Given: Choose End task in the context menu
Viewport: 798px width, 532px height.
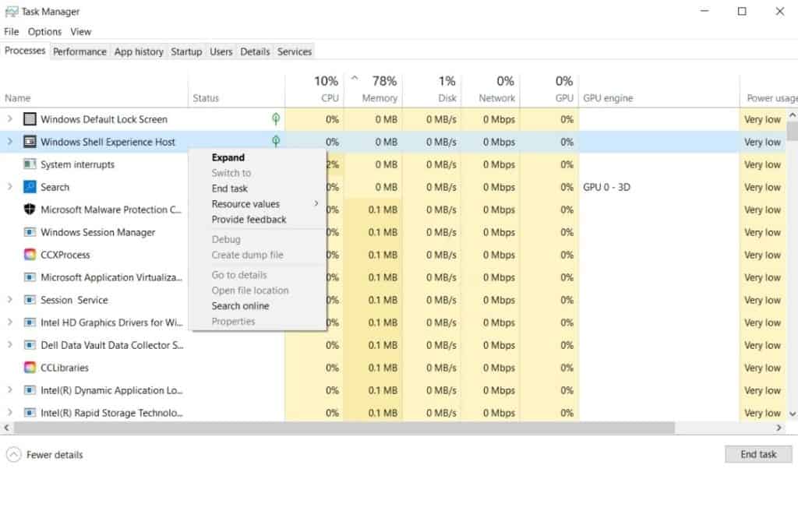Looking at the screenshot, I should pyautogui.click(x=259, y=188).
